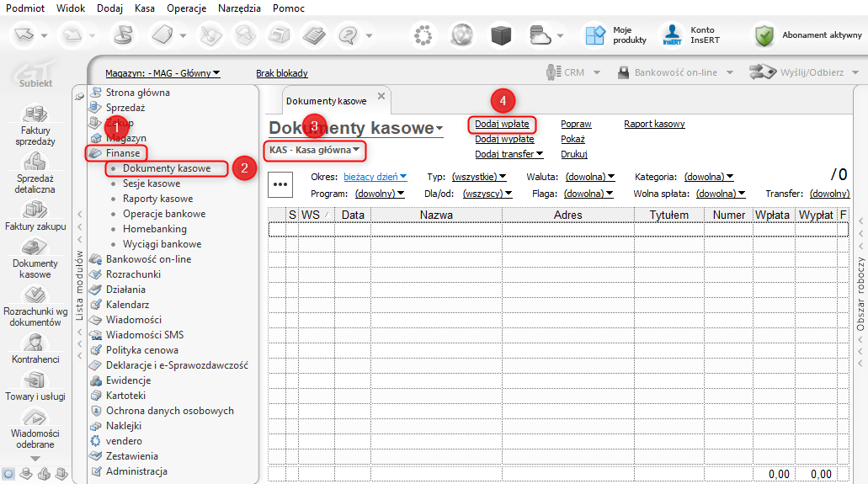Click Dodaj wpłatę link
The image size is (868, 484).
[x=502, y=124]
